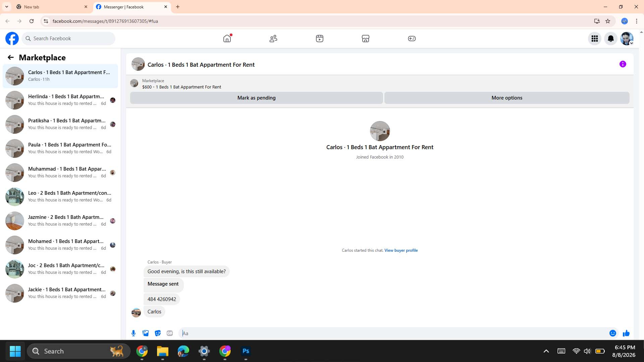
Task: Open the emoji picker
Action: pyautogui.click(x=613, y=333)
